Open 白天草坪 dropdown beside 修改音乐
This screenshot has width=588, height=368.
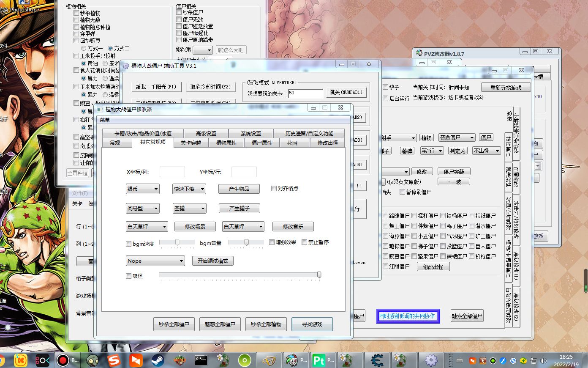tap(243, 226)
